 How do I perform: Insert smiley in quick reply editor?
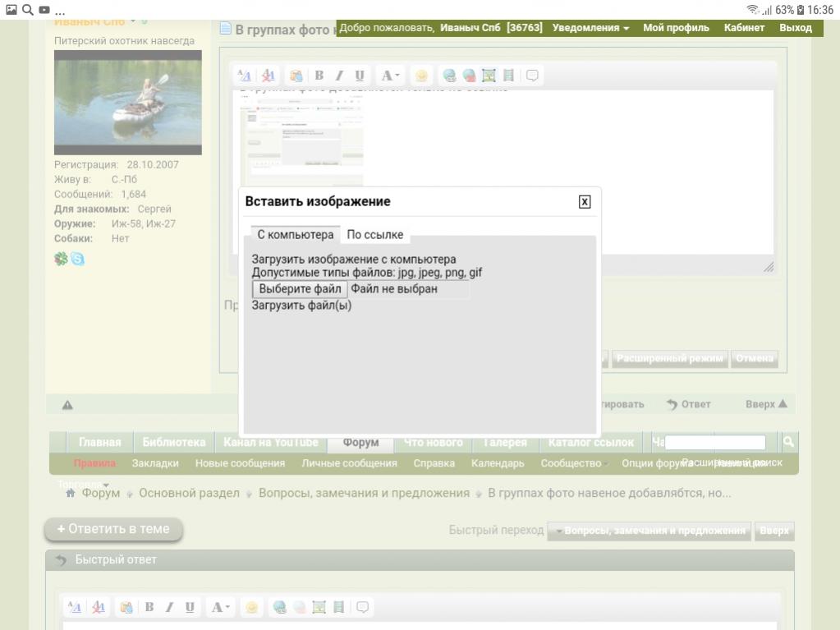250,608
